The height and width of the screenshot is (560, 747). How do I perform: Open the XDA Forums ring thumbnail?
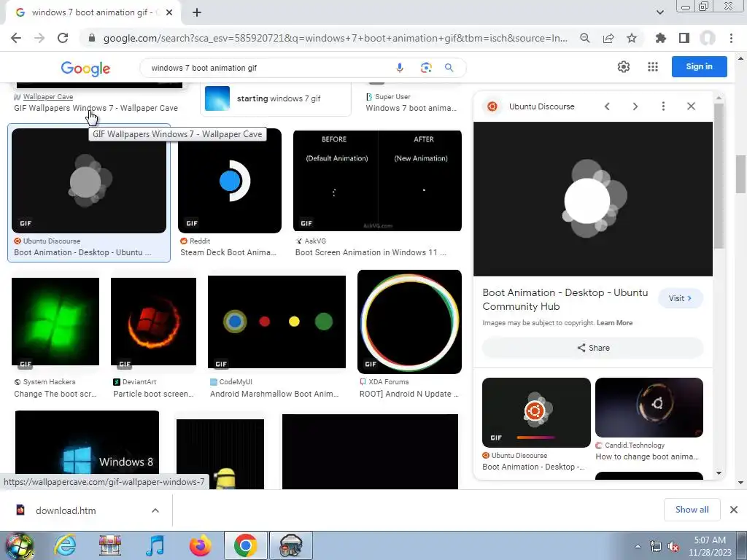coord(410,322)
